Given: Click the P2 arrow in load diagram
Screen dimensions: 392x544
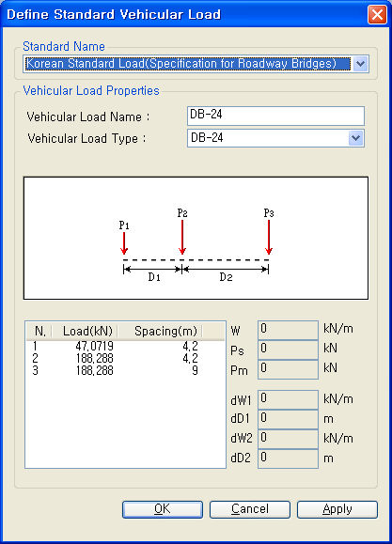Looking at the screenshot, I should [x=182, y=238].
